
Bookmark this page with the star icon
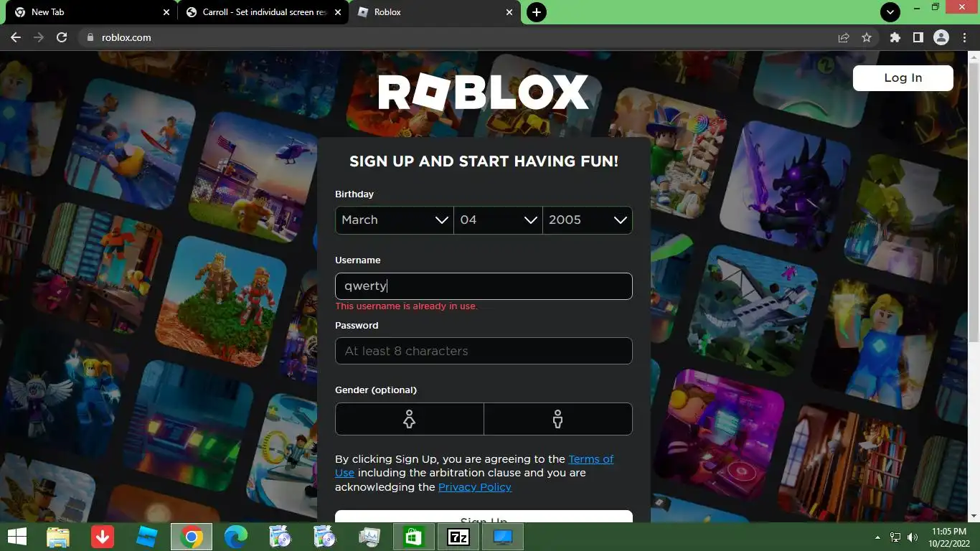coord(867,37)
